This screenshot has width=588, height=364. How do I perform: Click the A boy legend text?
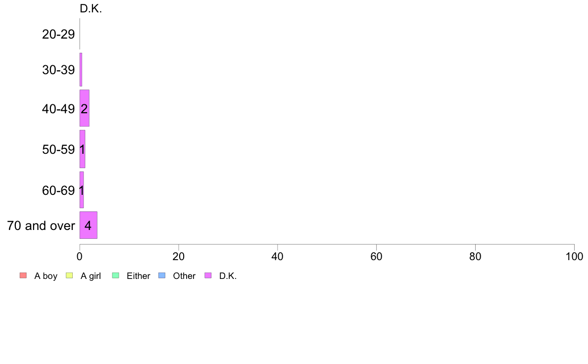pos(46,276)
